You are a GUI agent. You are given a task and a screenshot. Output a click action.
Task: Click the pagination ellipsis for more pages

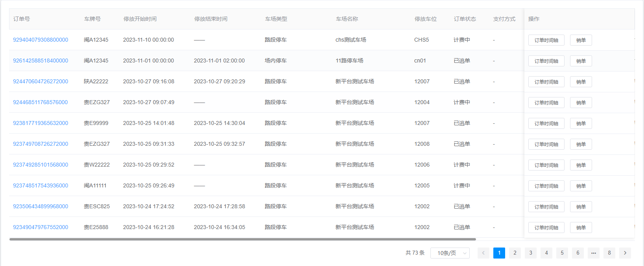click(593, 253)
